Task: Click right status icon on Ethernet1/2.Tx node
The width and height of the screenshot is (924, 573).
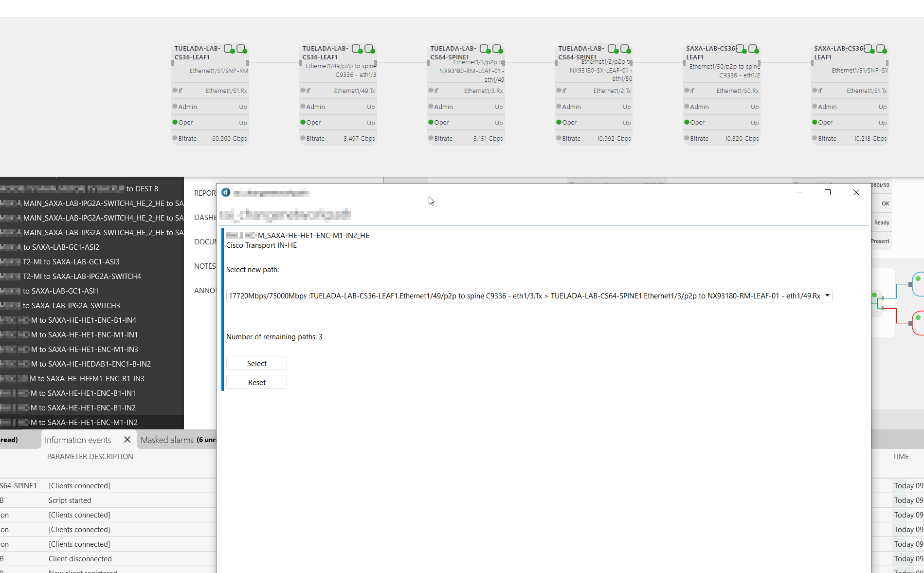Action: (x=625, y=49)
